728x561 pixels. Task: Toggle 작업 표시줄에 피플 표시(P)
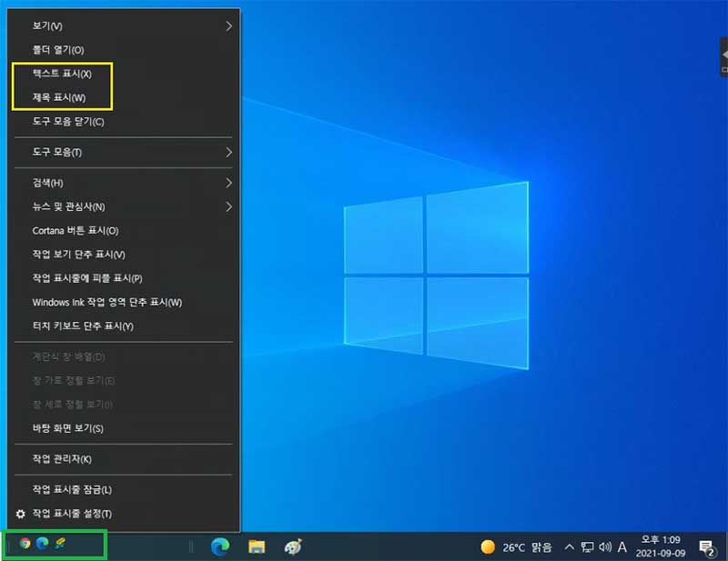click(x=124, y=278)
